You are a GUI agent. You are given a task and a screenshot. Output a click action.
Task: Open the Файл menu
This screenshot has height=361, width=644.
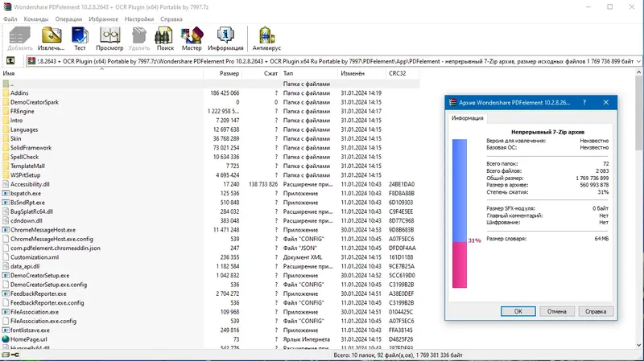pos(10,18)
